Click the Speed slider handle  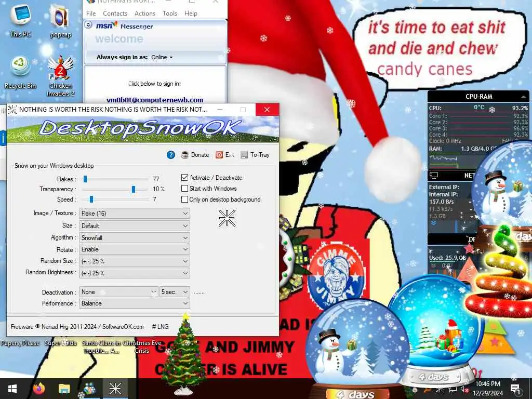coord(91,199)
